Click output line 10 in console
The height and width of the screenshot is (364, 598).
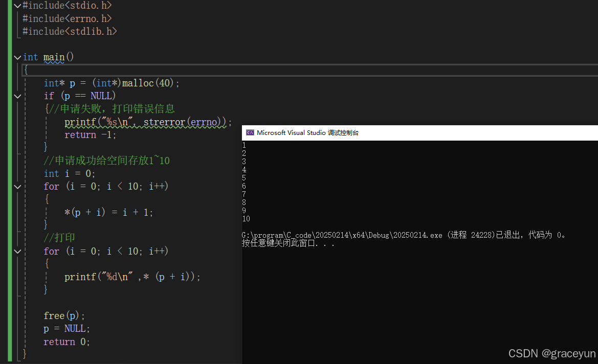coord(246,219)
